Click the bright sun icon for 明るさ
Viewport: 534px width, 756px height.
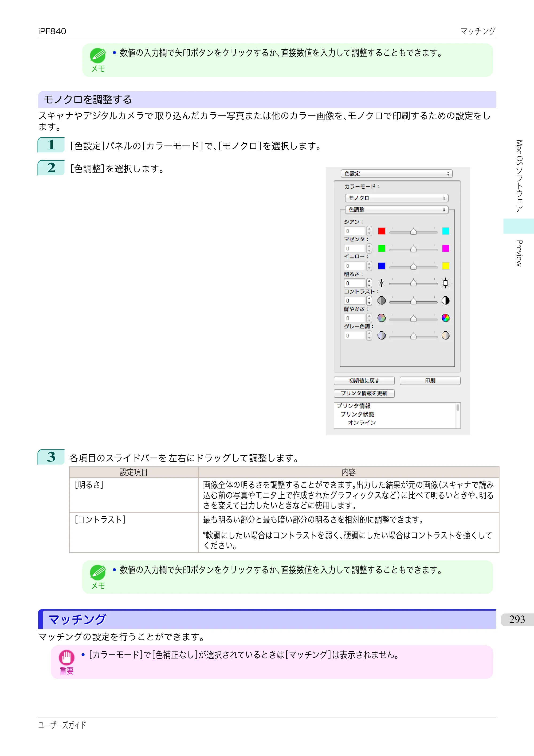pos(446,283)
